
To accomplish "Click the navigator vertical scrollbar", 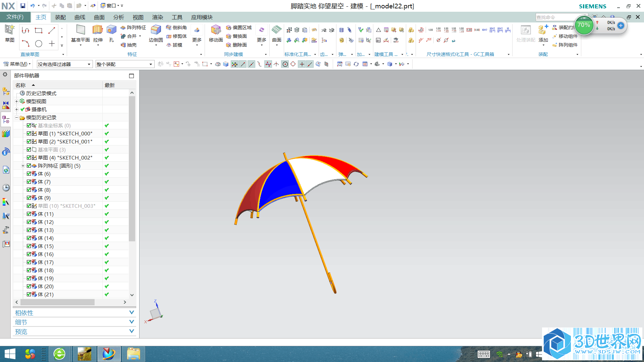I will tap(132, 168).
